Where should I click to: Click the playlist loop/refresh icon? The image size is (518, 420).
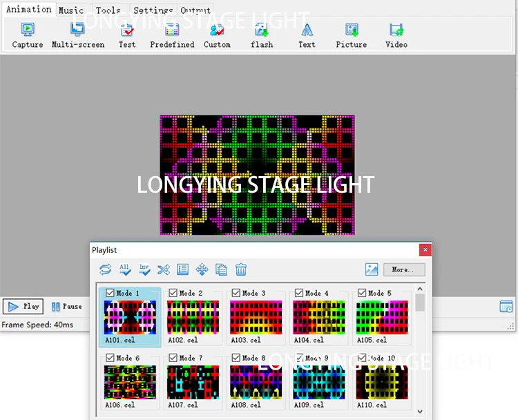106,269
